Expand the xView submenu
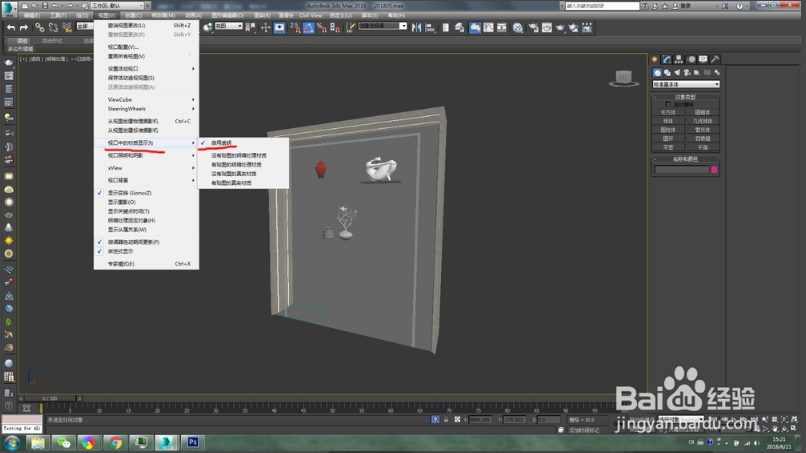806x453 pixels. coord(146,168)
